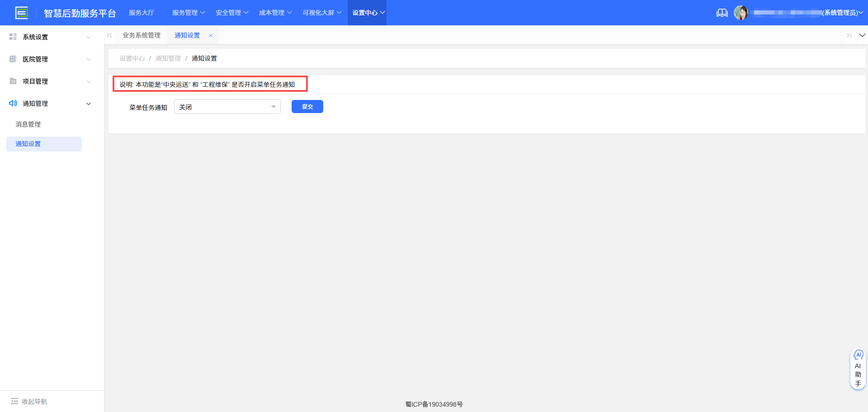Open the 项目管理 sidebar section icon
868x412 pixels.
(x=13, y=81)
